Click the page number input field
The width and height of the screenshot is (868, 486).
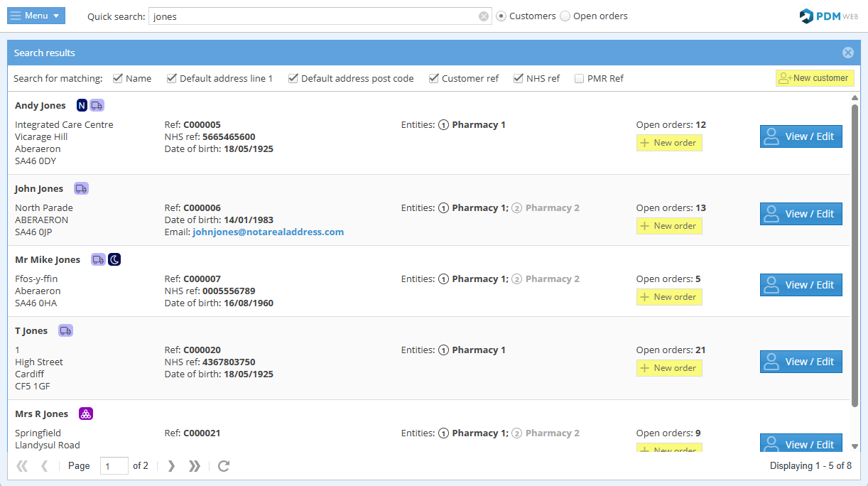tap(114, 466)
